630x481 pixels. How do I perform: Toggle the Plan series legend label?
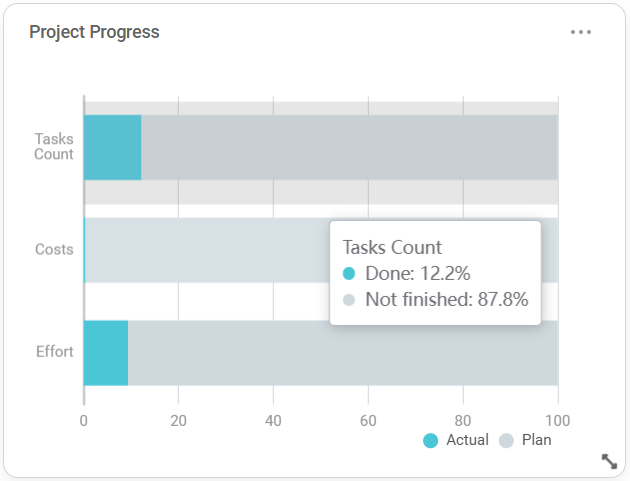point(536,440)
